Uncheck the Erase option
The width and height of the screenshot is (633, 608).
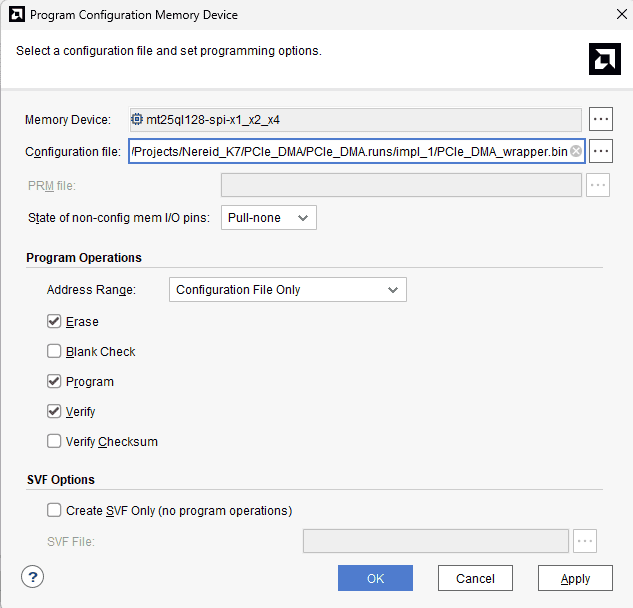click(x=54, y=322)
